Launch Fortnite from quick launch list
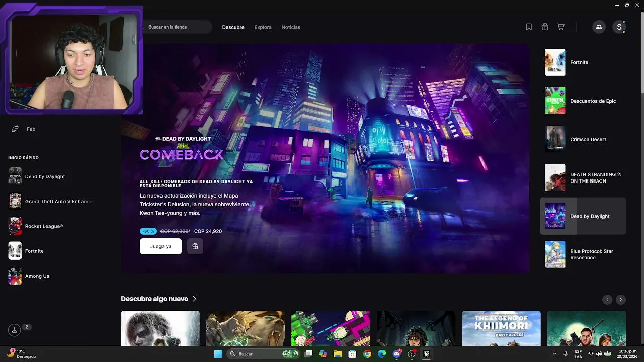Image resolution: width=644 pixels, height=362 pixels. point(34,251)
